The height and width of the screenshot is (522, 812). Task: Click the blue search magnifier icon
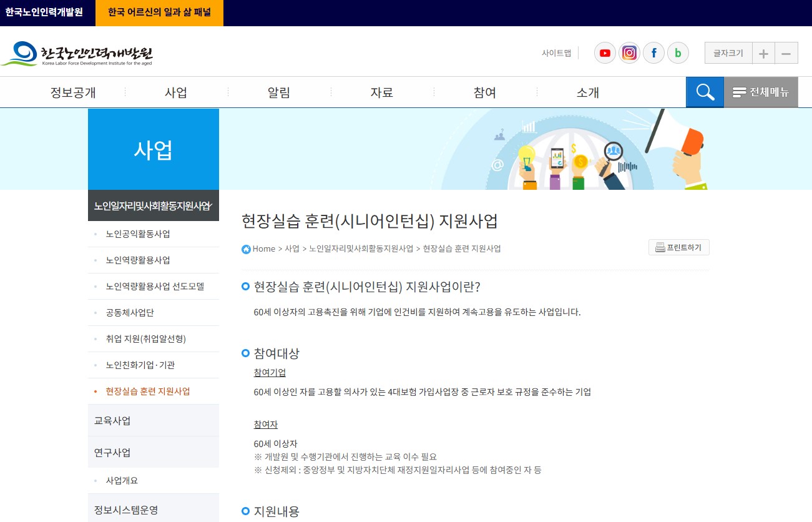point(705,92)
